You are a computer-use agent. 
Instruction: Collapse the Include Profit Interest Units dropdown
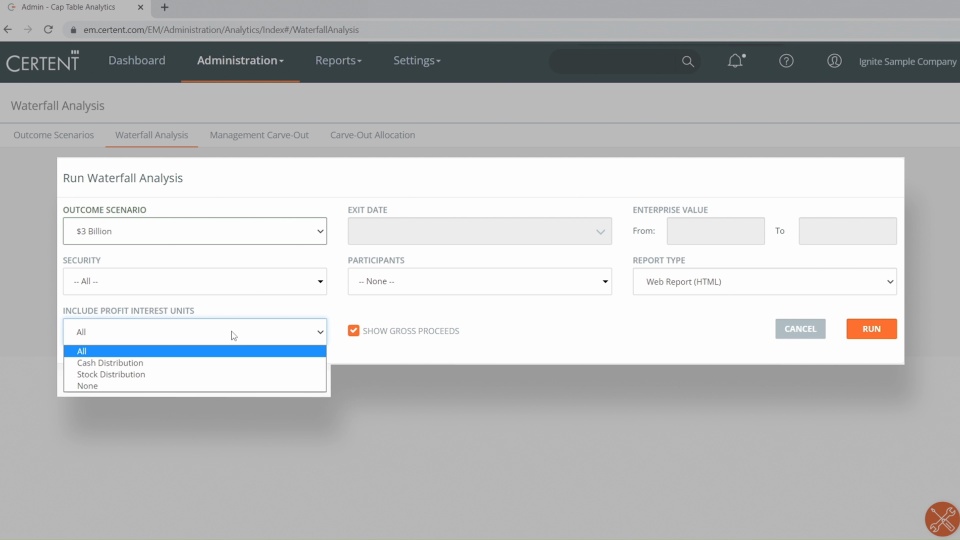pyautogui.click(x=195, y=331)
